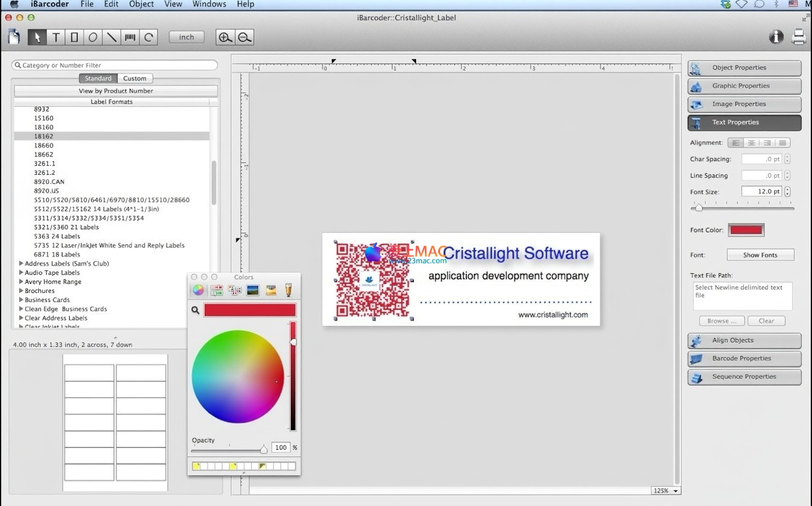
Task: Open the printer icon to print
Action: pos(798,38)
